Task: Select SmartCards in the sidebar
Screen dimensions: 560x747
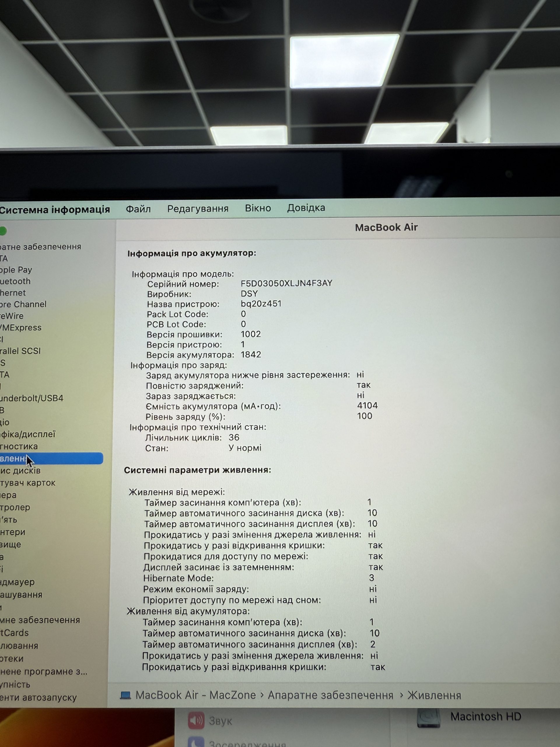Action: pos(15,633)
